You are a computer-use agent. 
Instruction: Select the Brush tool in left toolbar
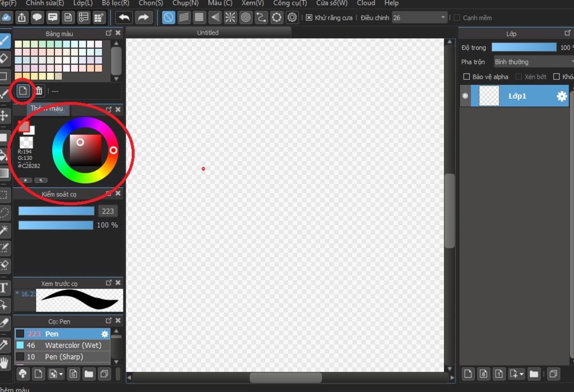(x=4, y=41)
